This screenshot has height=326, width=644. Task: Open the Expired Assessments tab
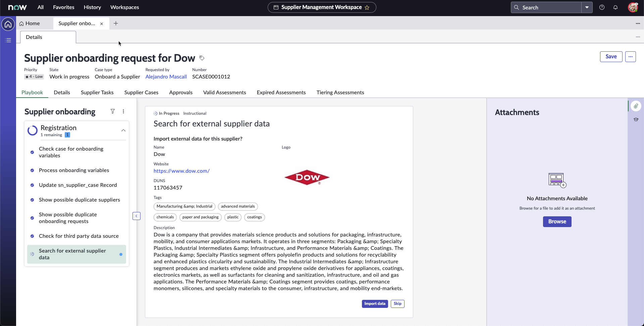coord(281,93)
